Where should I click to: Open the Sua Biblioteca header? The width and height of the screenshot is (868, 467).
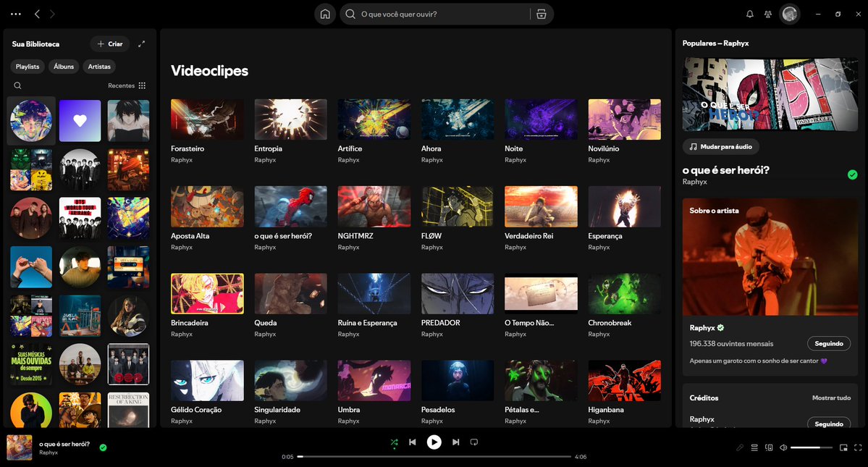pyautogui.click(x=35, y=43)
